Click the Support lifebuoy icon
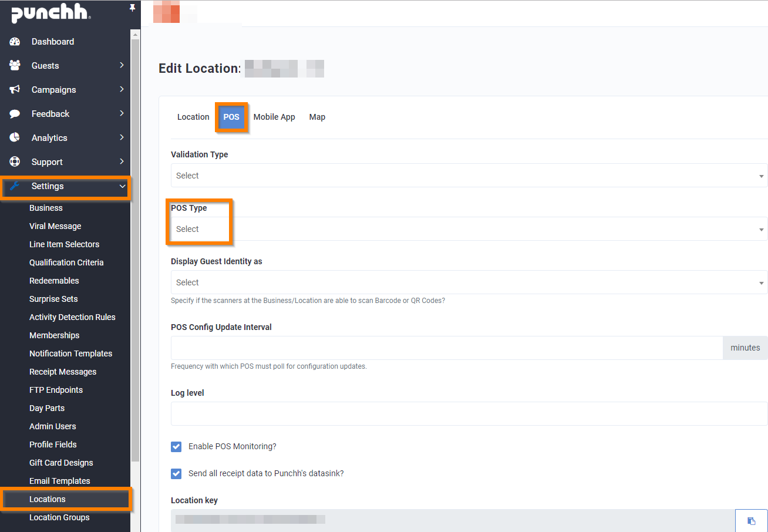 (15, 162)
